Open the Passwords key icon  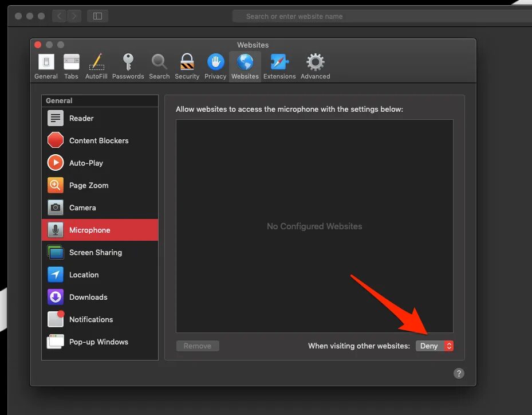pos(128,62)
